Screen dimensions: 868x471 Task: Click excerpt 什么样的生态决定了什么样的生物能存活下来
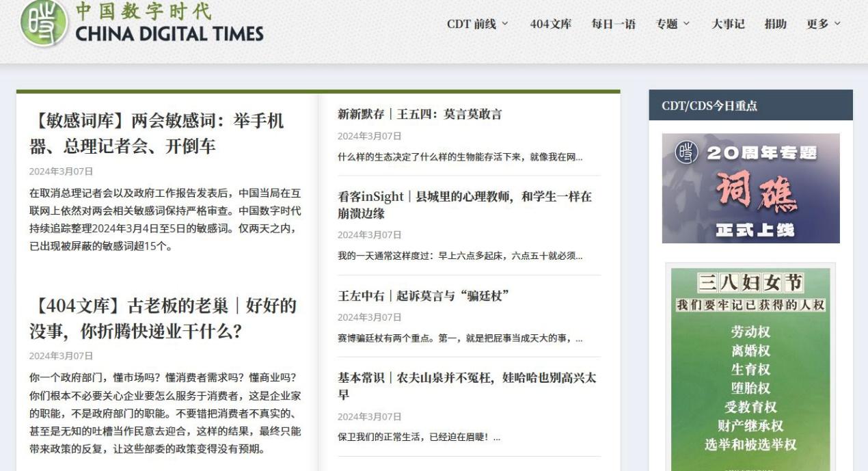(x=460, y=157)
